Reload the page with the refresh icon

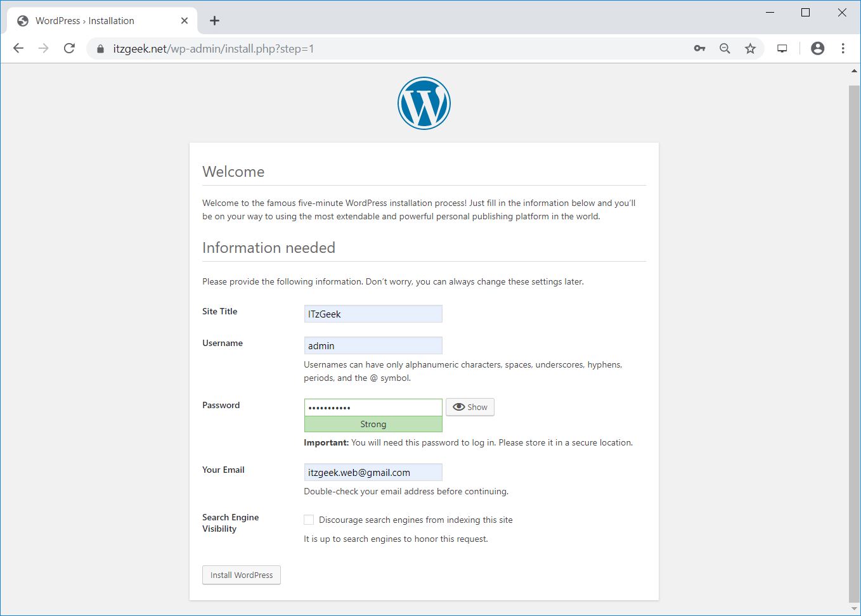click(69, 48)
